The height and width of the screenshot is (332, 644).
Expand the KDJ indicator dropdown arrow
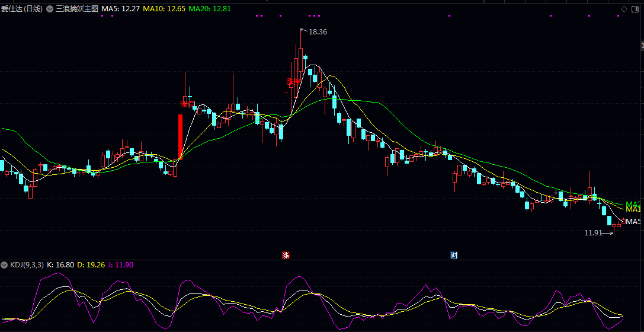pos(4,265)
